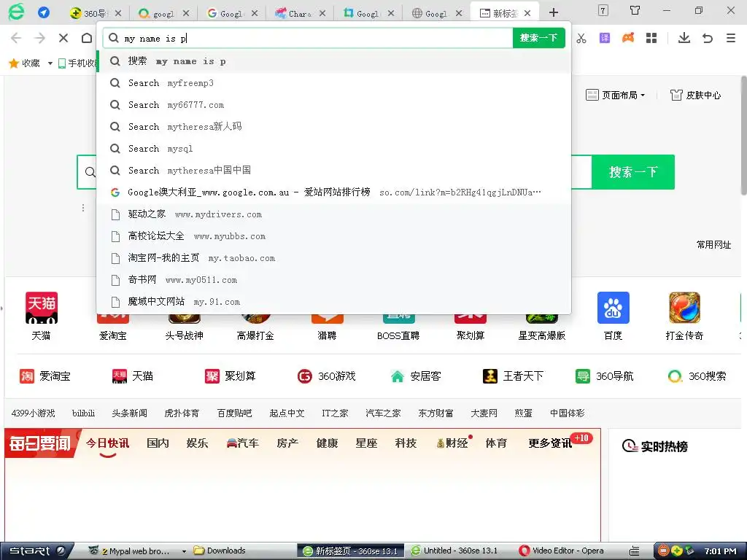Click the 360 browser logo icon

(x=16, y=12)
